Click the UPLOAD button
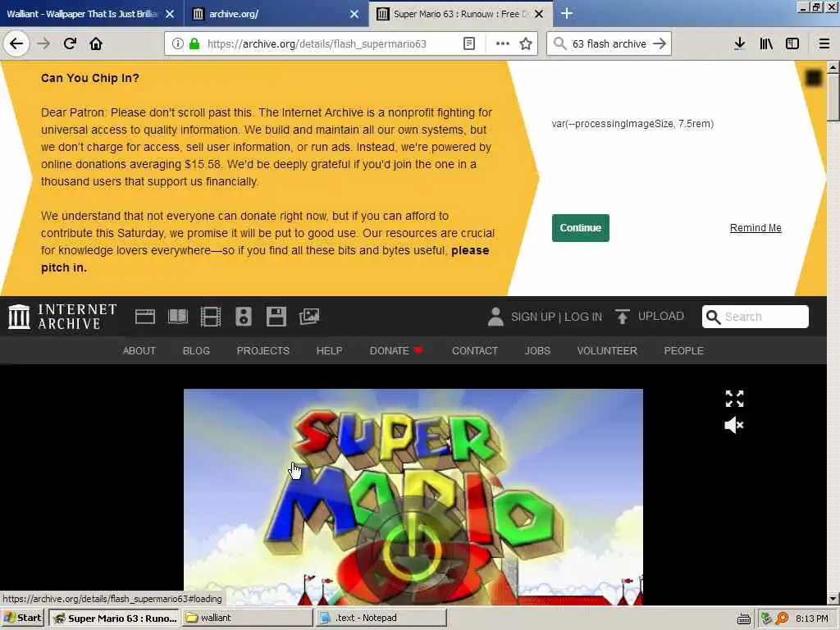This screenshot has width=840, height=630. [x=650, y=316]
